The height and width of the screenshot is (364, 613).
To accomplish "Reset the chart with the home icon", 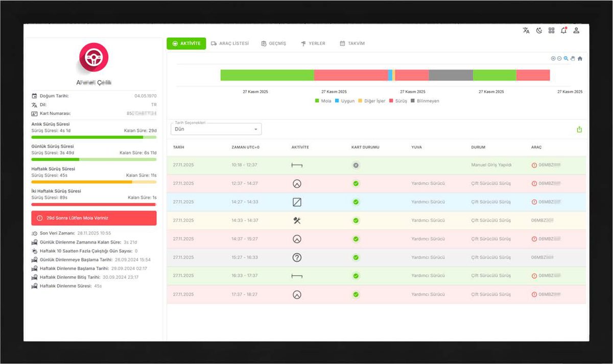I will [x=580, y=59].
